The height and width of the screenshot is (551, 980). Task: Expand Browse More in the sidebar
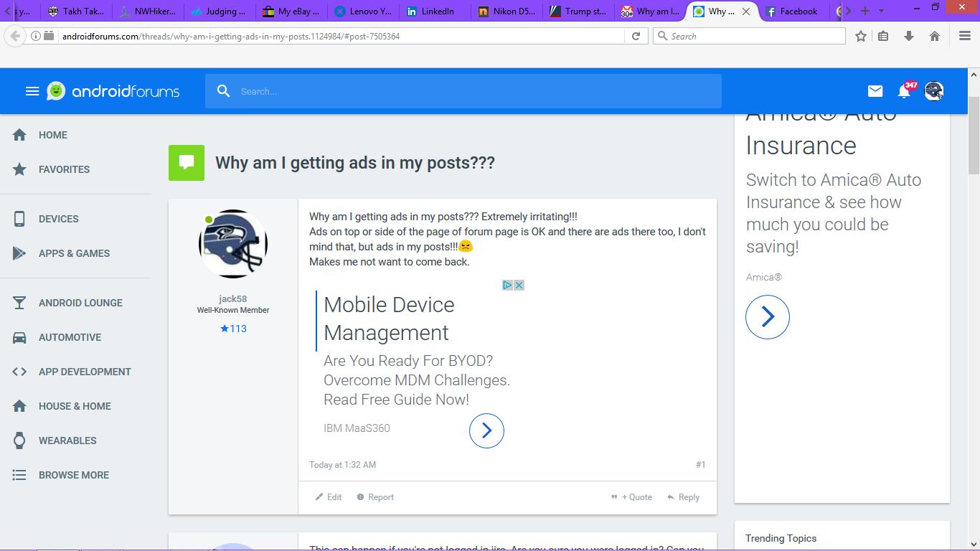[73, 475]
